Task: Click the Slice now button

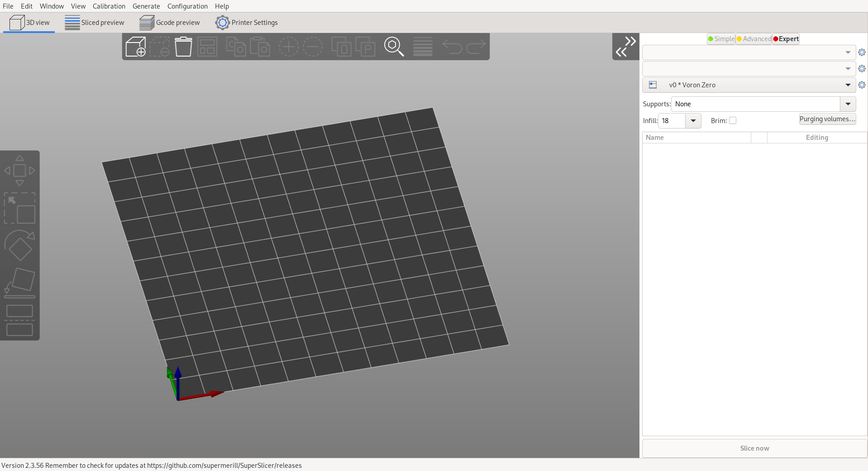Action: (754, 448)
